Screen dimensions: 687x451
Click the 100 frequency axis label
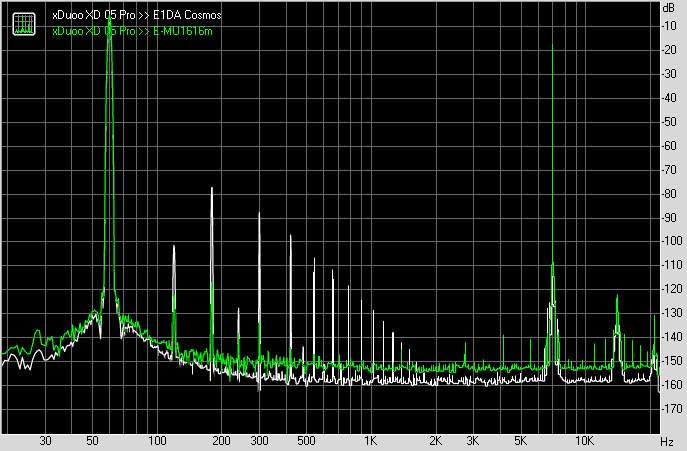pyautogui.click(x=157, y=441)
